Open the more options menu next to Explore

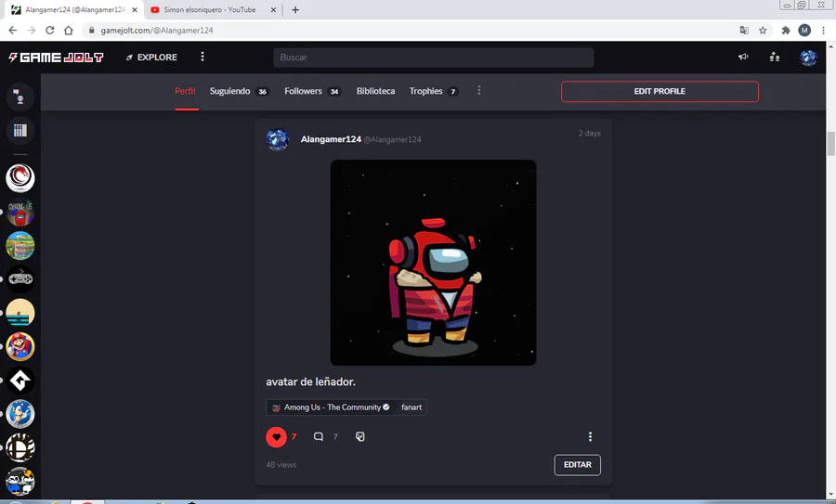202,57
